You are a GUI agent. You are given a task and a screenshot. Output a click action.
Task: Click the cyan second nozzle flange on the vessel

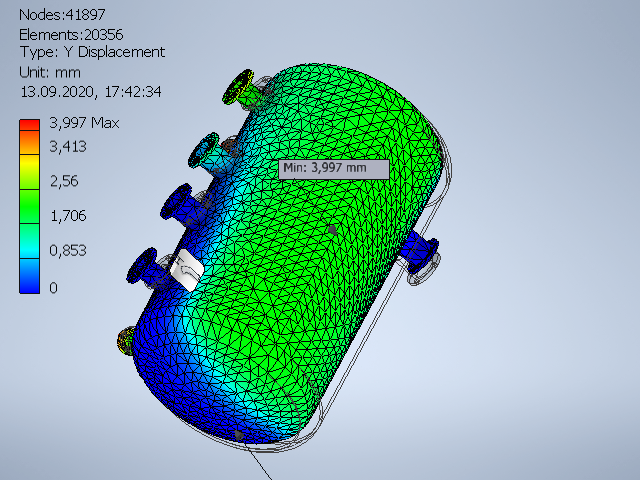[x=203, y=150]
